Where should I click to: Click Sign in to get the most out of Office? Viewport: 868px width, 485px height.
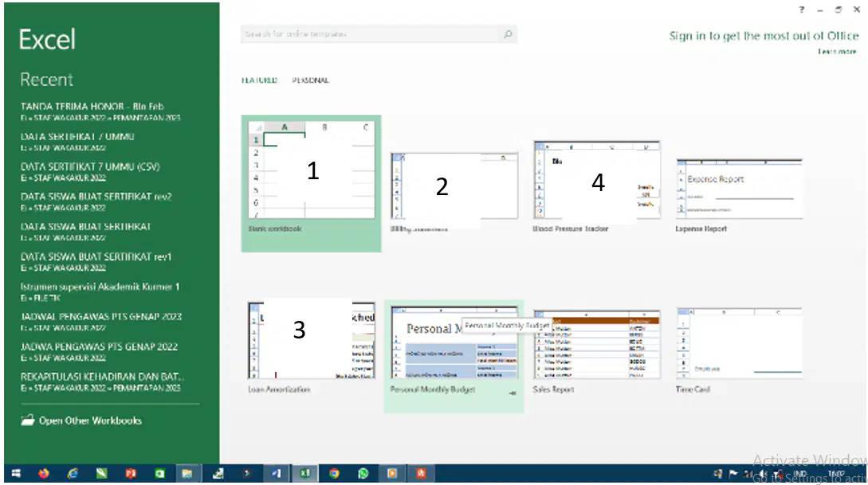764,36
